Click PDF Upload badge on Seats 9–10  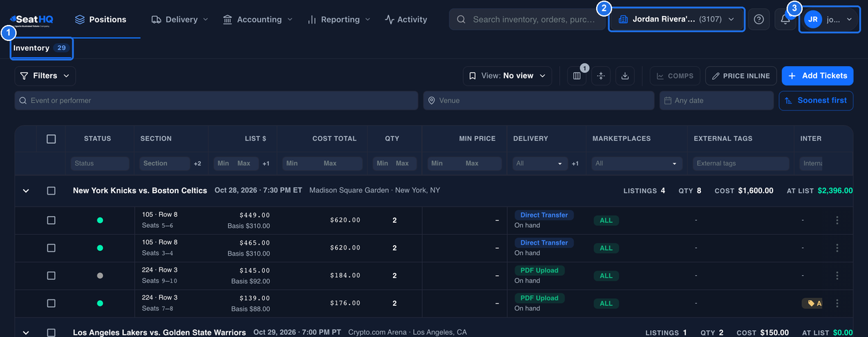click(539, 270)
